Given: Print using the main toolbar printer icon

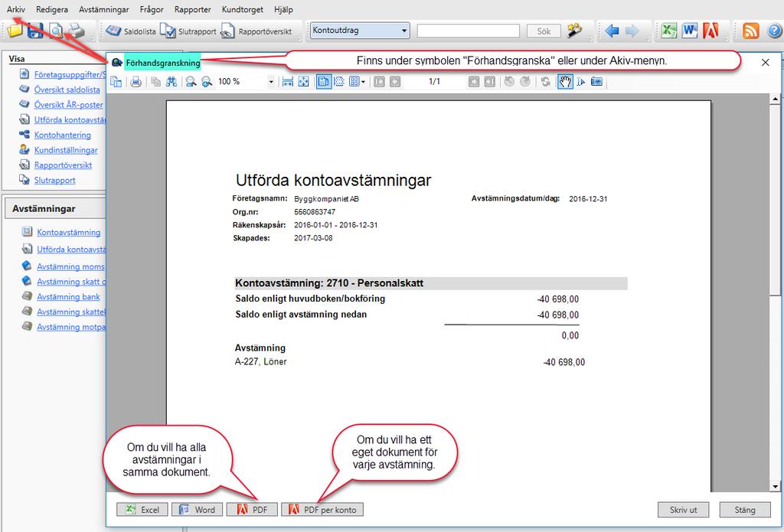Looking at the screenshot, I should tap(77, 31).
